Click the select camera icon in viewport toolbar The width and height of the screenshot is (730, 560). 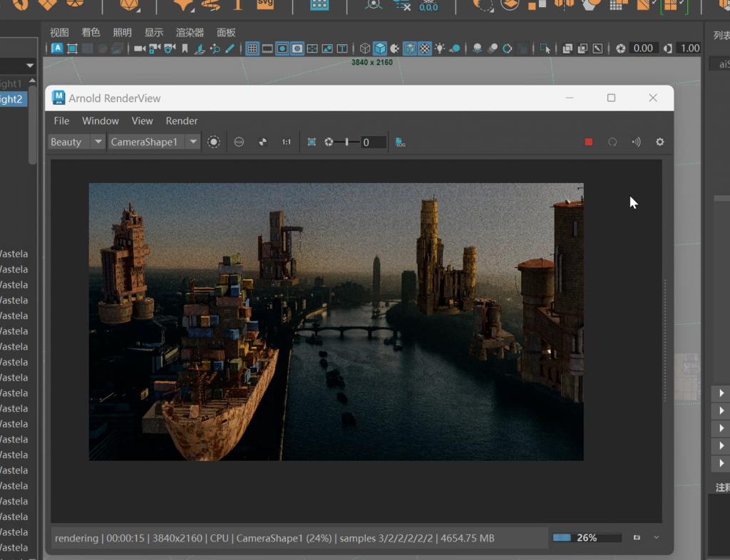139,48
